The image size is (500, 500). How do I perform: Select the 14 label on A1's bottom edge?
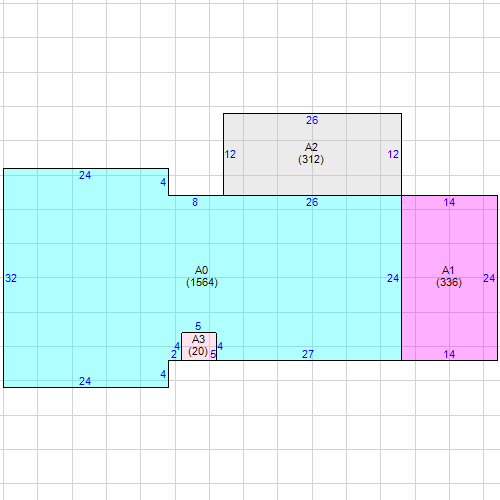click(x=449, y=354)
